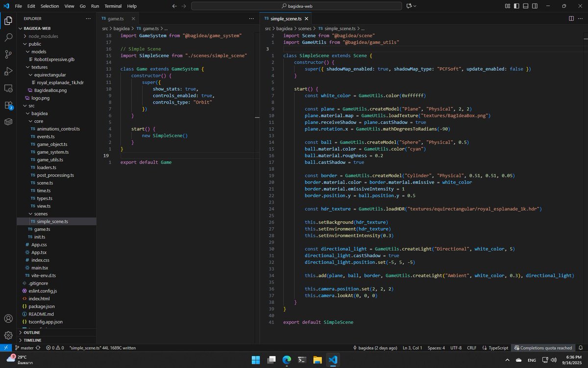This screenshot has width=588, height=368.
Task: Open the File menu
Action: 18,6
